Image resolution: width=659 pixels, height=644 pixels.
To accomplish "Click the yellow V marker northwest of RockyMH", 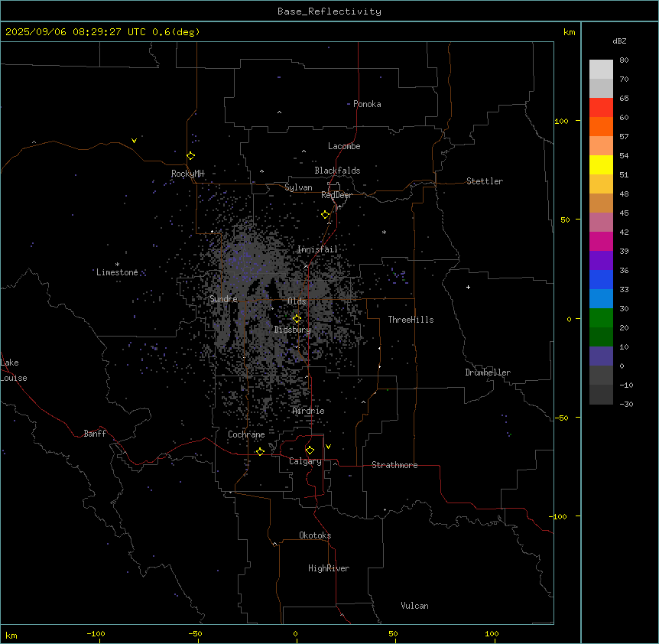I will [134, 141].
